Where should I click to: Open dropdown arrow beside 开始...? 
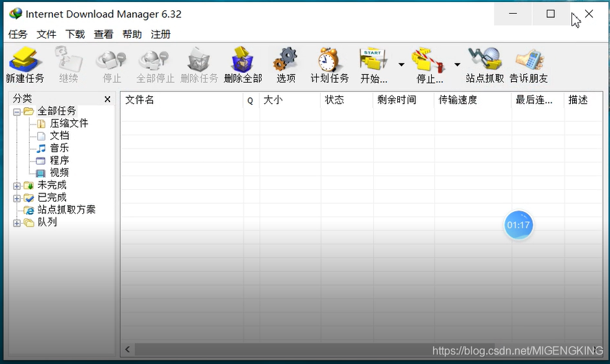pos(401,65)
